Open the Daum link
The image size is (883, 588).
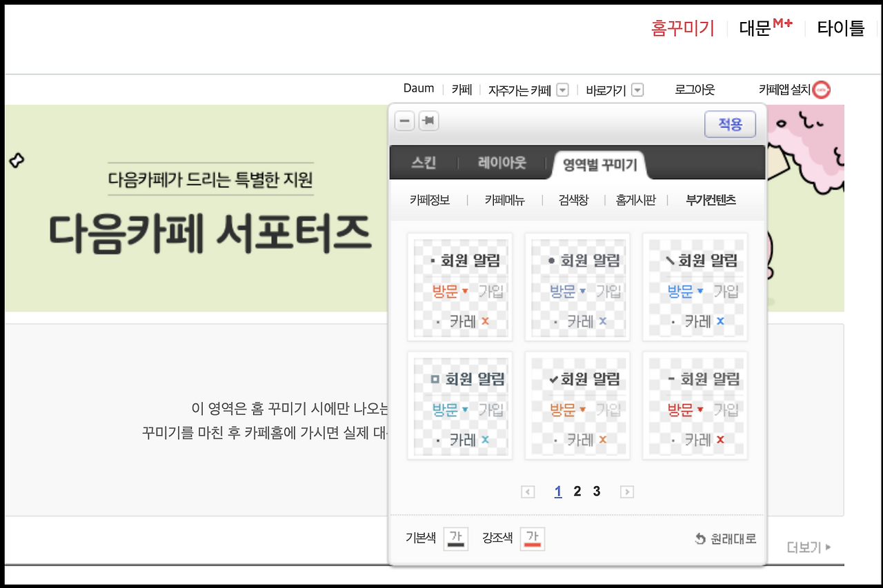419,88
